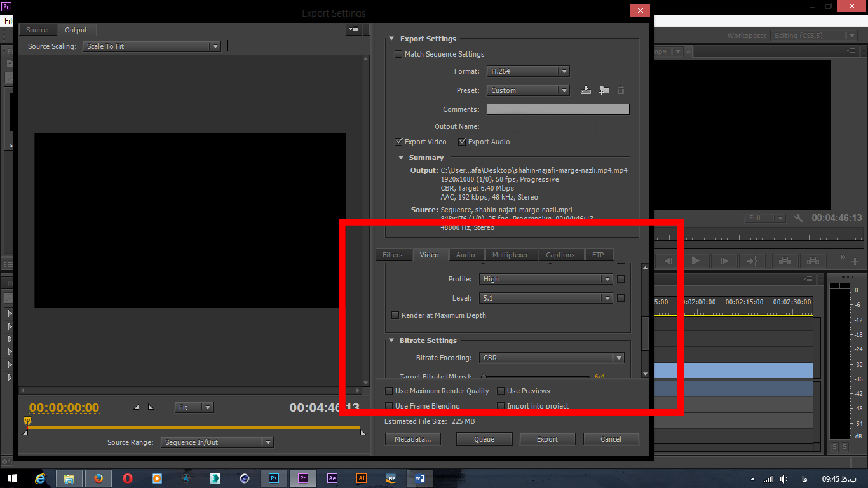
Task: Open the Source Scaling dropdown
Action: click(152, 46)
